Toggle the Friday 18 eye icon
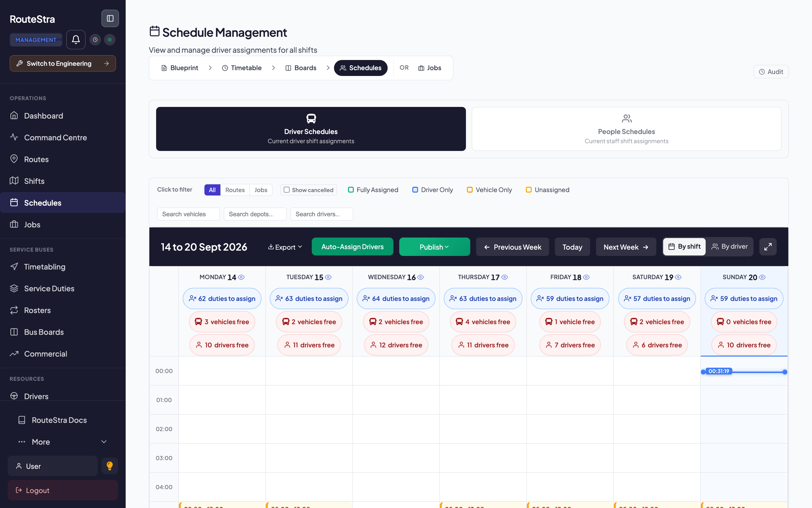Viewport: 812px width, 508px height. pyautogui.click(x=586, y=277)
